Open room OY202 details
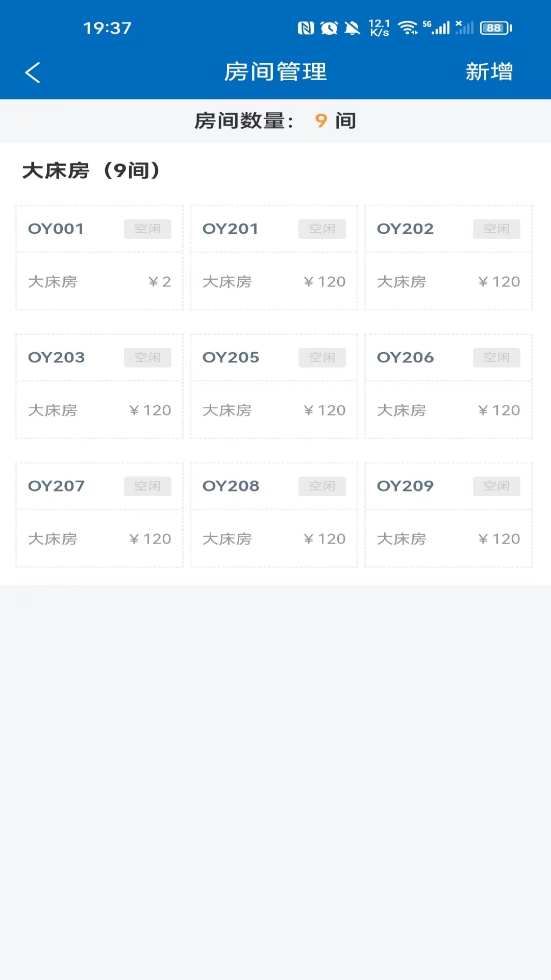The height and width of the screenshot is (980, 551). tap(448, 258)
